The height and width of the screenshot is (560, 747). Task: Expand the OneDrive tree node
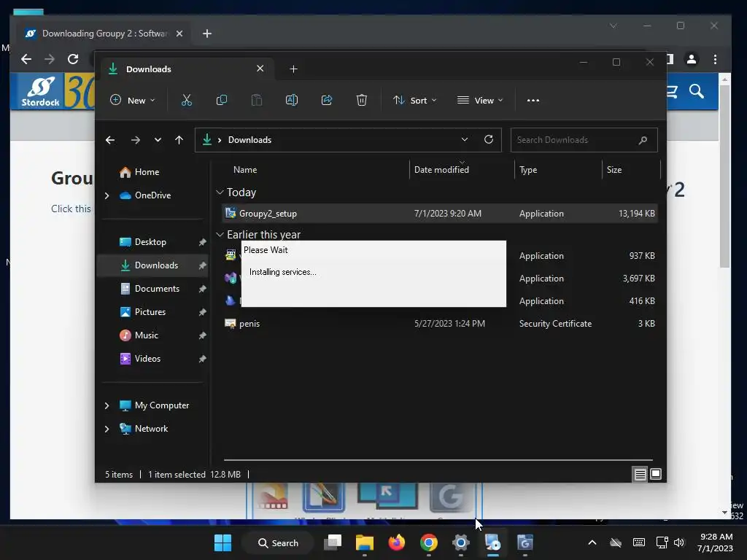tap(107, 195)
